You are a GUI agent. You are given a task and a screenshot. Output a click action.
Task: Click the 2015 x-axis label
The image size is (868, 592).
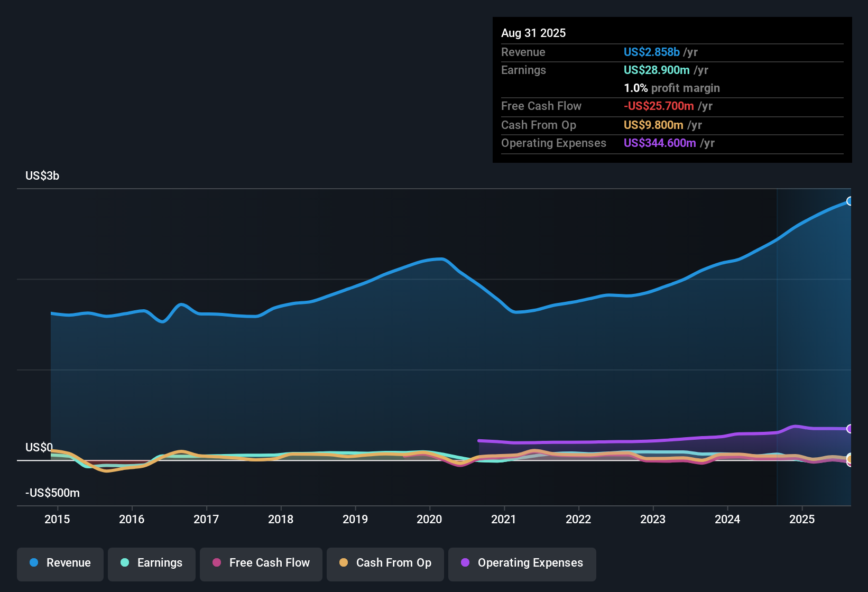57,519
